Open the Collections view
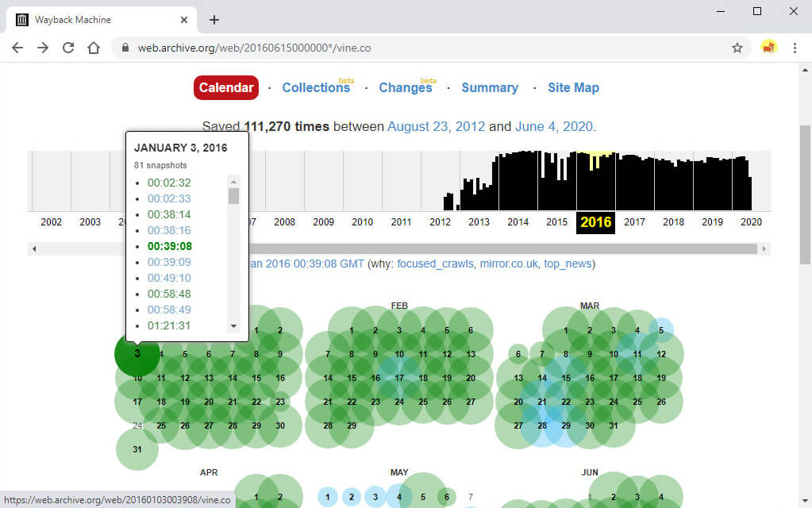 point(316,87)
